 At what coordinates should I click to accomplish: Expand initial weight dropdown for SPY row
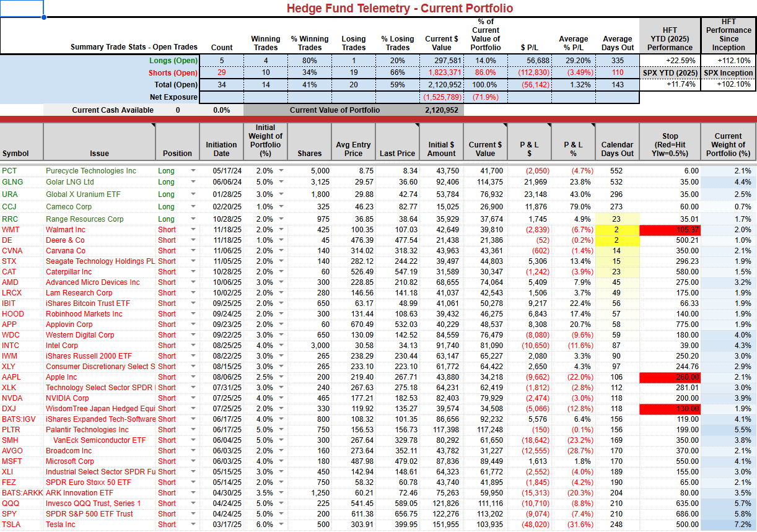(282, 514)
